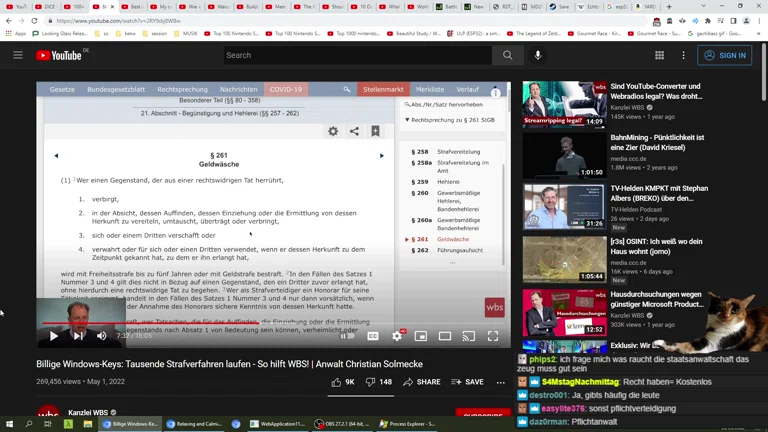Open player settings gear
This screenshot has width=768, height=432.
tap(397, 336)
